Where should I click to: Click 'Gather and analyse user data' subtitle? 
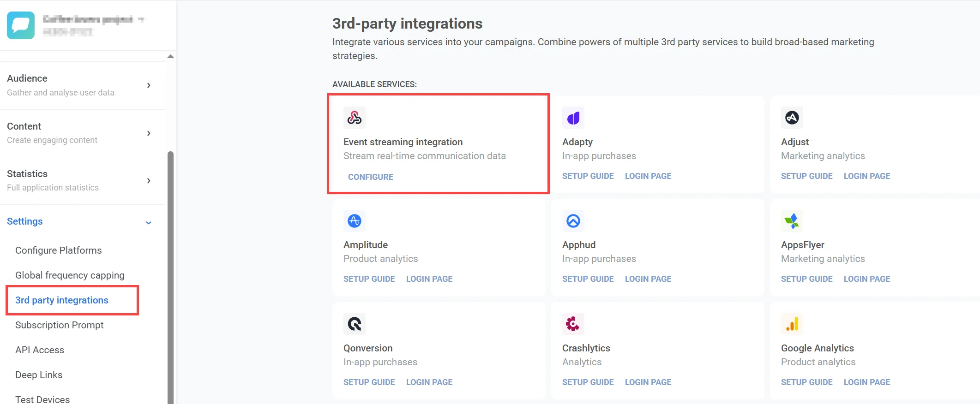pos(60,93)
